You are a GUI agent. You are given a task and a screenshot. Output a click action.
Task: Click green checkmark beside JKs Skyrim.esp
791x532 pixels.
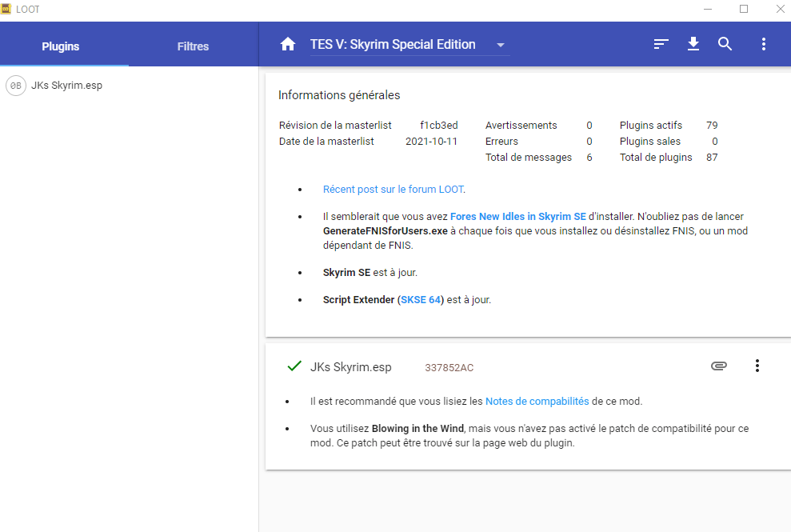pyautogui.click(x=294, y=366)
